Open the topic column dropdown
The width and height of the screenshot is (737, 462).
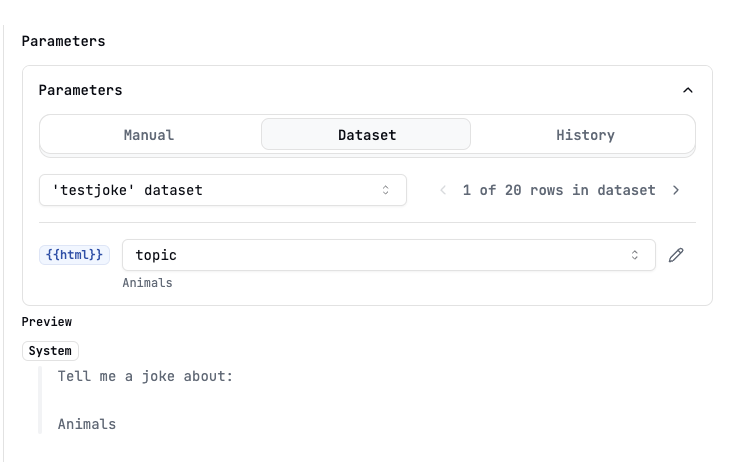pos(389,255)
